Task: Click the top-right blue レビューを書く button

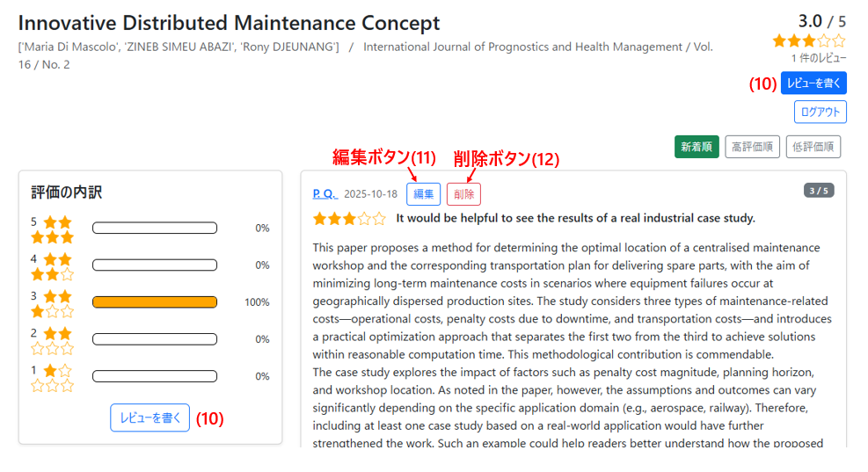Action: coord(813,84)
